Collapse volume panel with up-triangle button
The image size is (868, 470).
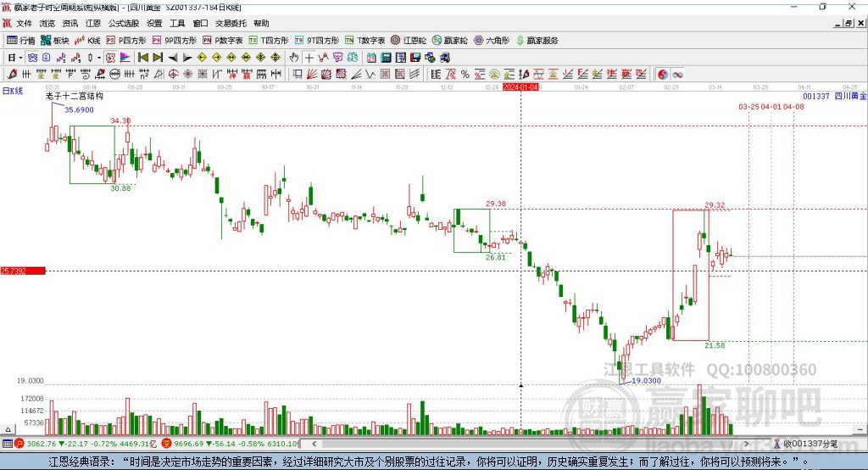[8, 429]
